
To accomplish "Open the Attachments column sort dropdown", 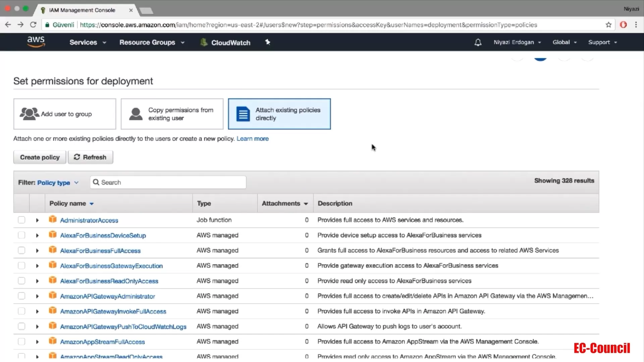I will (x=306, y=203).
